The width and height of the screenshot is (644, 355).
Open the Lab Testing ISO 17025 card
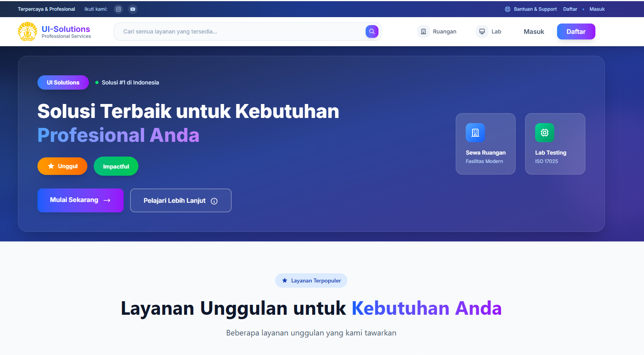click(555, 144)
